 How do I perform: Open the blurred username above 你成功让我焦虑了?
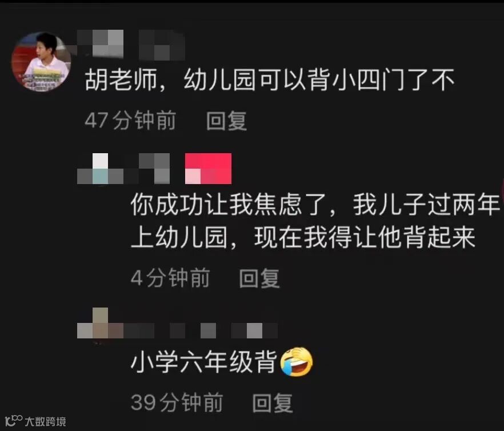coord(123,169)
